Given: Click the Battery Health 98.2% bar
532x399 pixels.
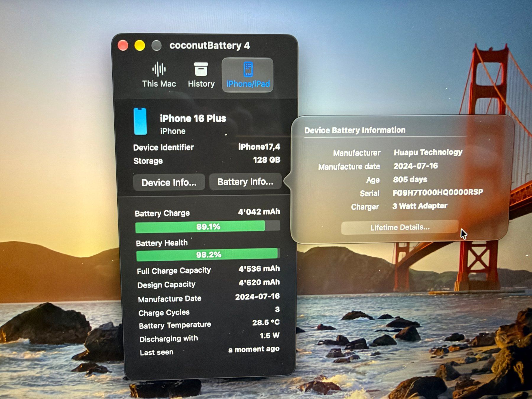Looking at the screenshot, I should 208,254.
